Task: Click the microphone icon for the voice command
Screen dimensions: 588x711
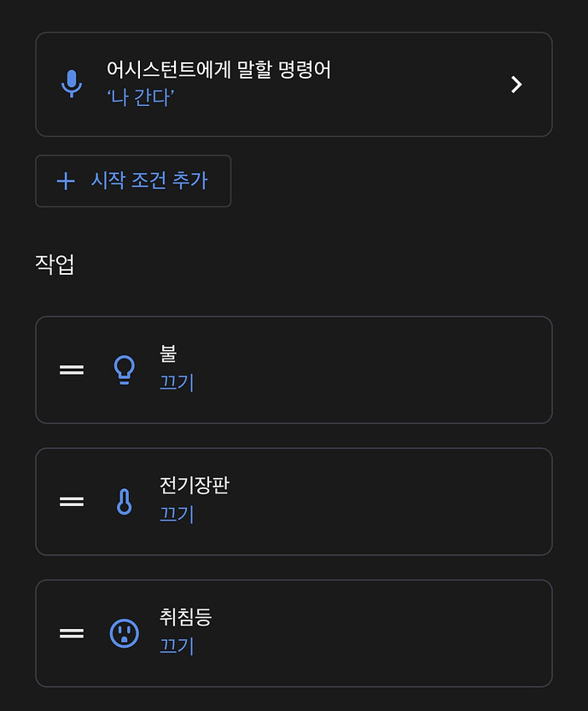Action: pos(72,84)
